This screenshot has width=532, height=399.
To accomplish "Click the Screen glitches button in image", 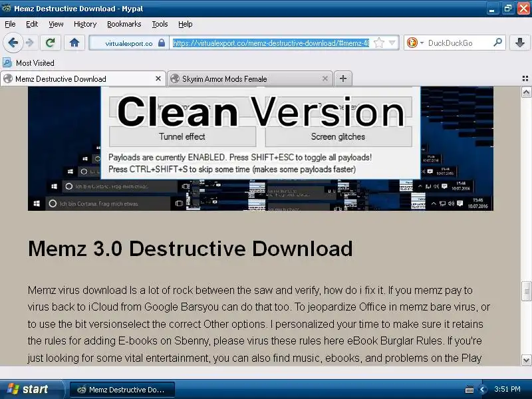I will click(x=338, y=136).
